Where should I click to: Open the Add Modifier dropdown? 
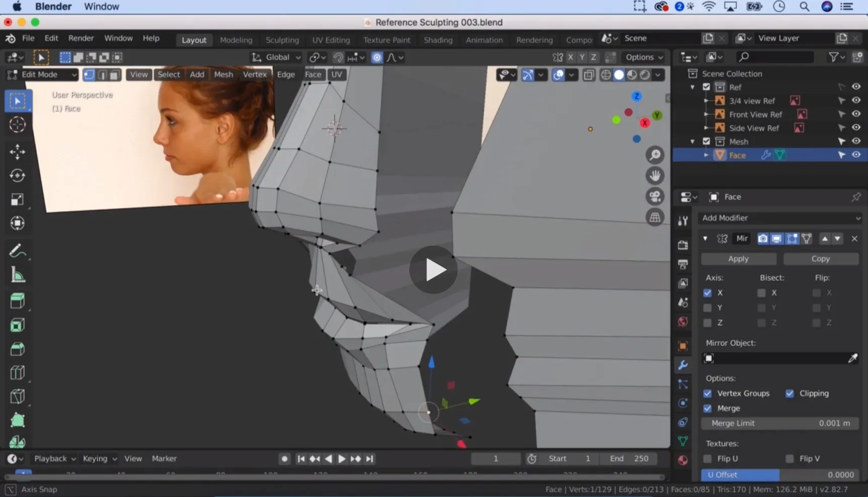pyautogui.click(x=780, y=218)
